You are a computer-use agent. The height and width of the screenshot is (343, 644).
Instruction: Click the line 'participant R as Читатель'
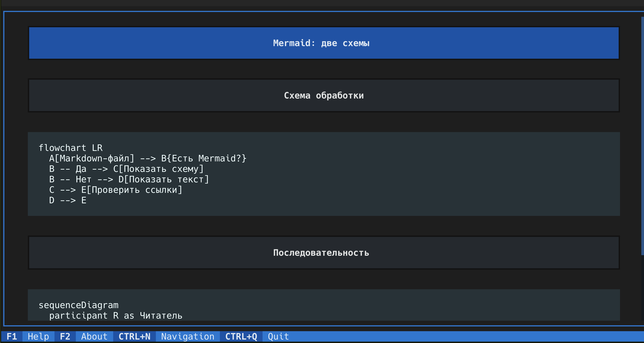[x=116, y=316]
